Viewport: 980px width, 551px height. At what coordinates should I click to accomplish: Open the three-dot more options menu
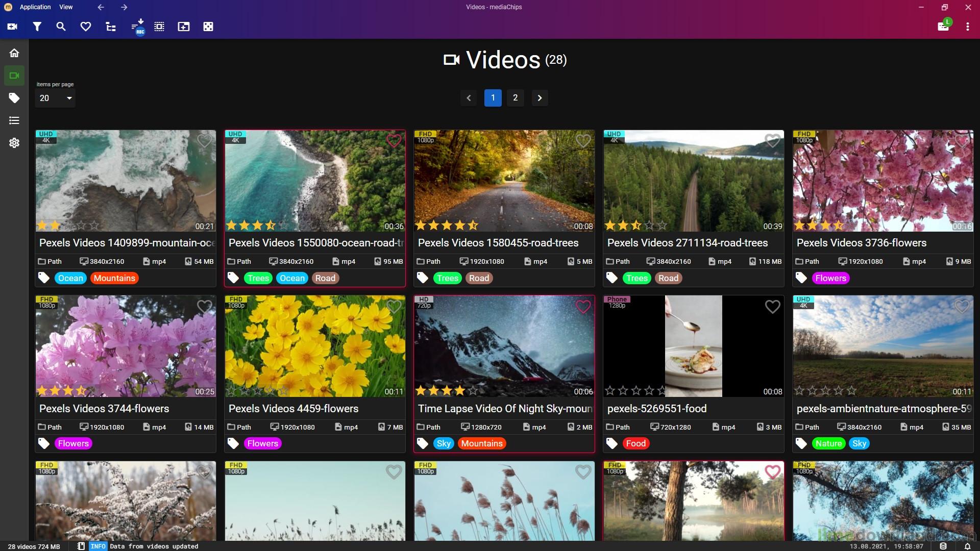click(967, 27)
